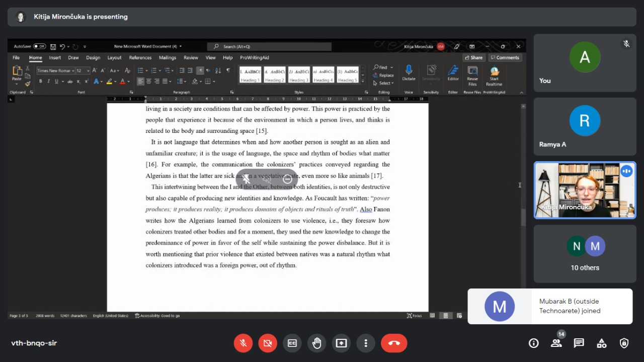This screenshot has width=644, height=362.
Task: Center-align the paragraph text
Action: coord(149,81)
